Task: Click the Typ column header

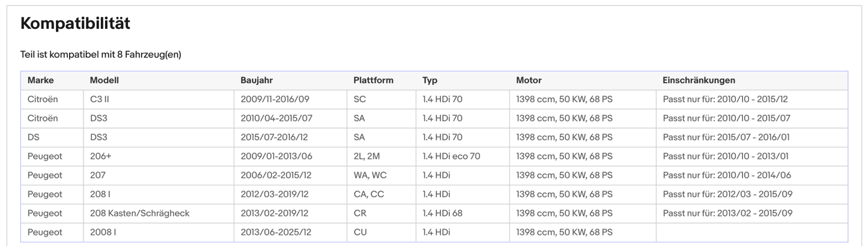Action: [430, 81]
